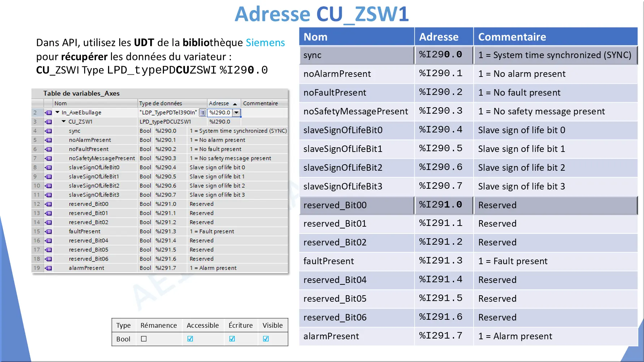Click the tag icon beside noFaultPresent

[48, 149]
